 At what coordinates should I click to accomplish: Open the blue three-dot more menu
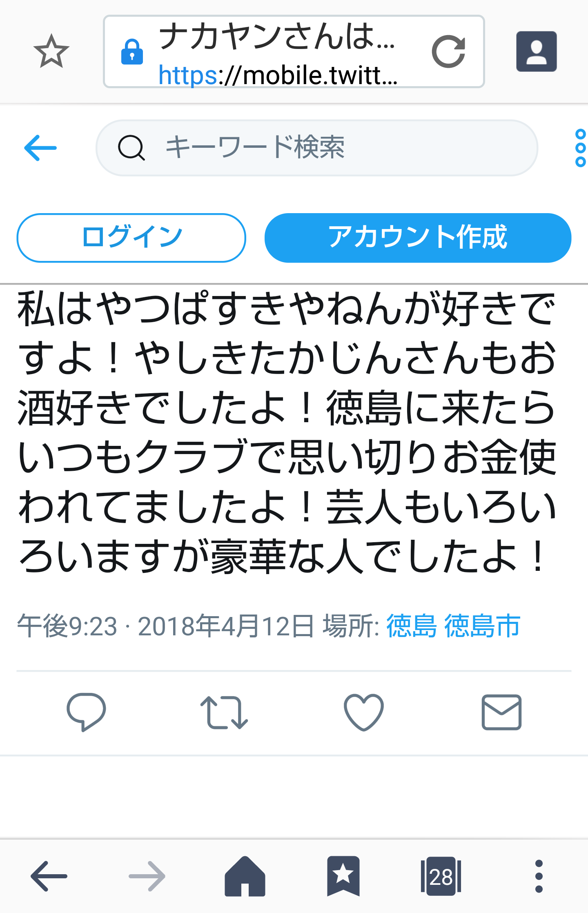(x=580, y=148)
